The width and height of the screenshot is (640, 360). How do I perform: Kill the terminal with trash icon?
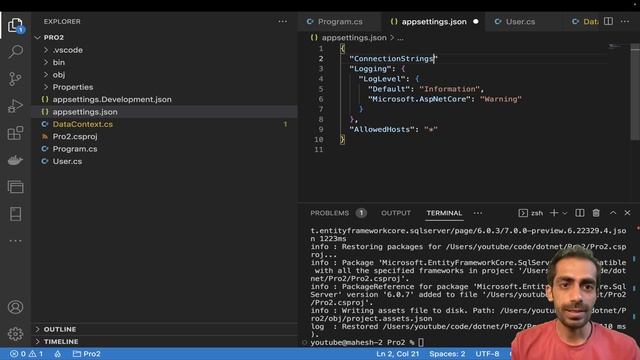(x=596, y=213)
